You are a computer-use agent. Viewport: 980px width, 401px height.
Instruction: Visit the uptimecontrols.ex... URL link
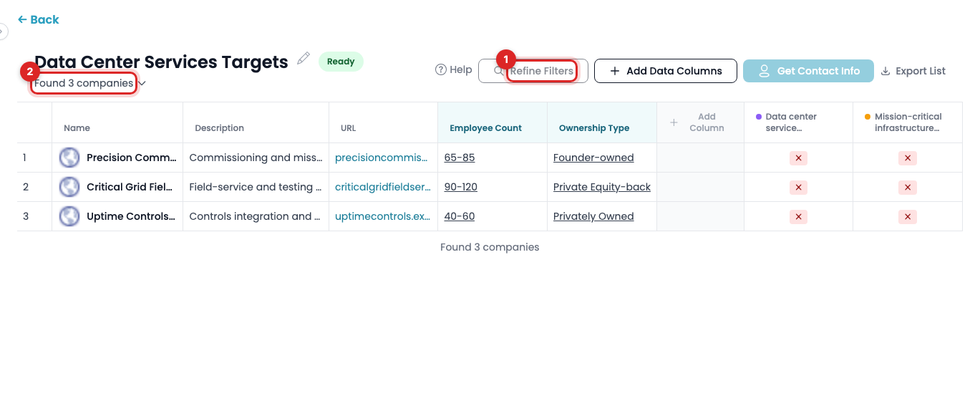click(383, 216)
